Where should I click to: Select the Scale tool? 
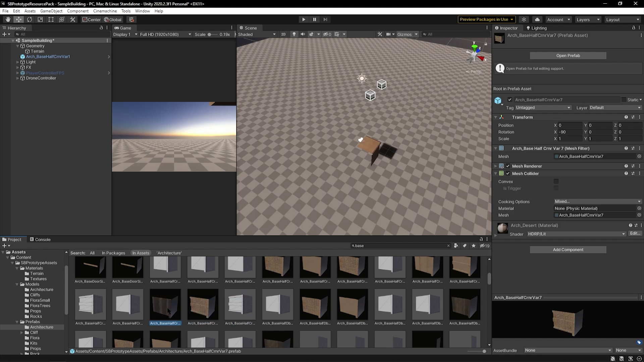pos(40,19)
